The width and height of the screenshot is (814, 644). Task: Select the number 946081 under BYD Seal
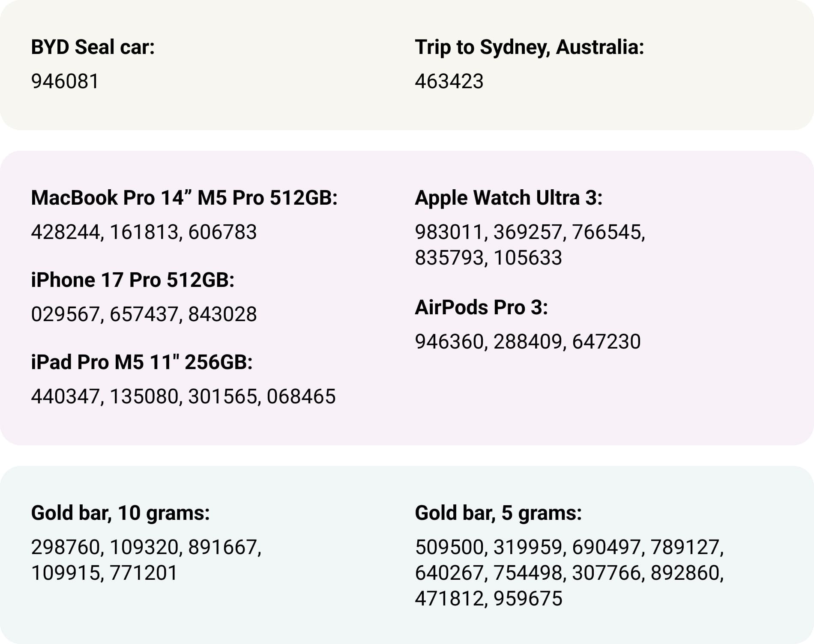(65, 81)
